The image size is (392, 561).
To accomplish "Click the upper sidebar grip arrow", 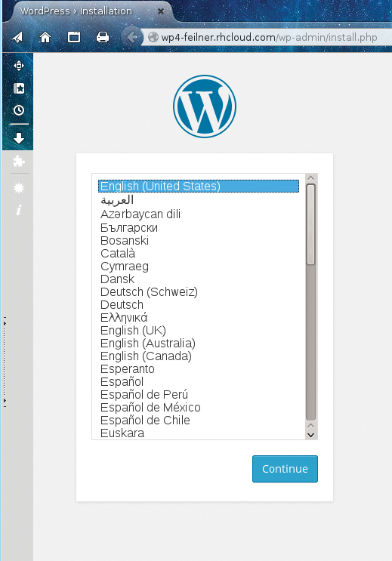I will [5, 323].
